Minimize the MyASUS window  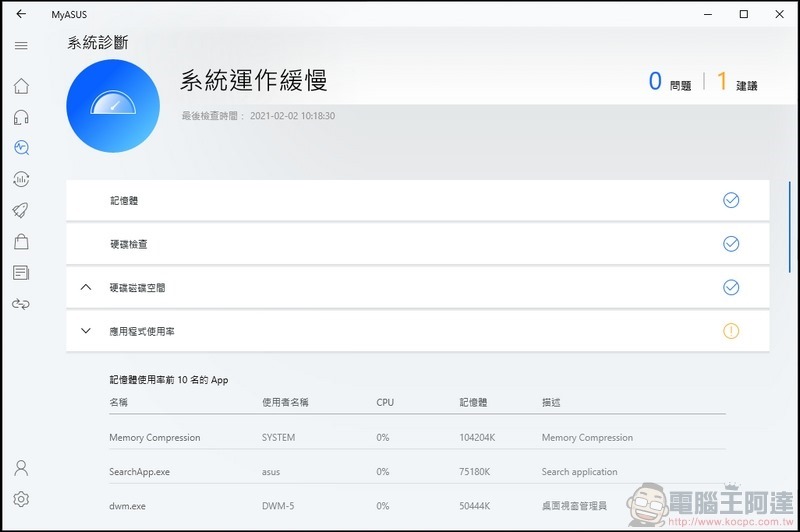click(x=708, y=14)
